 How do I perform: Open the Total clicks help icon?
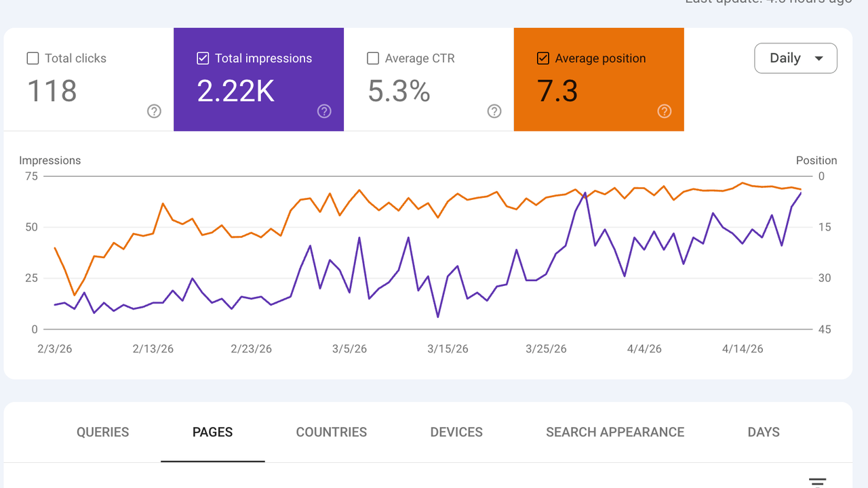coord(154,111)
